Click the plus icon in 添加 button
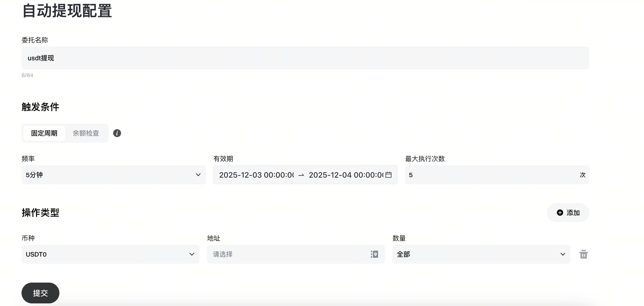This screenshot has height=306, width=644. click(560, 213)
